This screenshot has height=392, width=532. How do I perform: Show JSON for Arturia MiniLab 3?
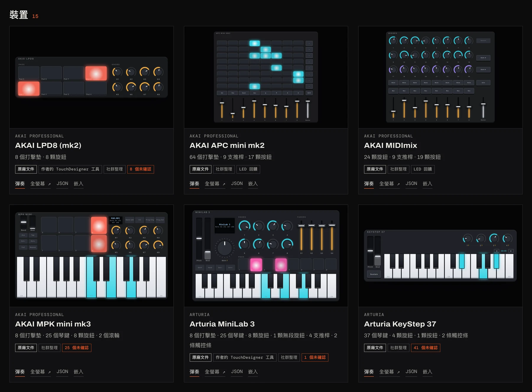coord(237,372)
